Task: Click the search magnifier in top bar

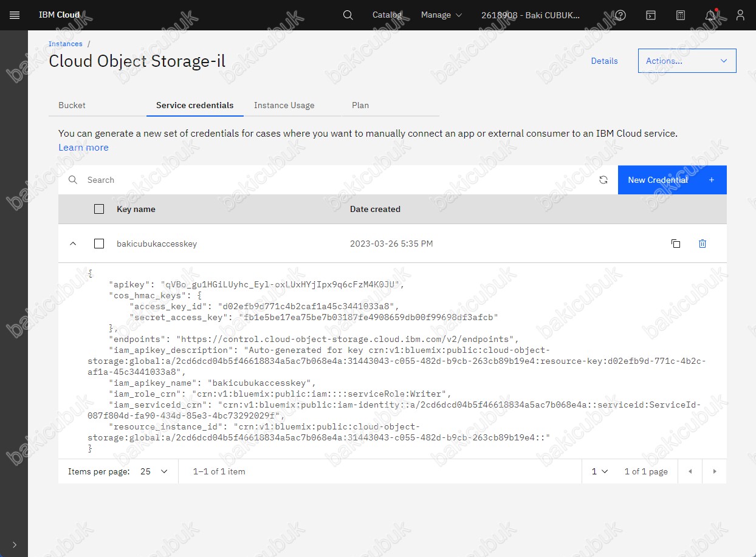Action: click(348, 15)
